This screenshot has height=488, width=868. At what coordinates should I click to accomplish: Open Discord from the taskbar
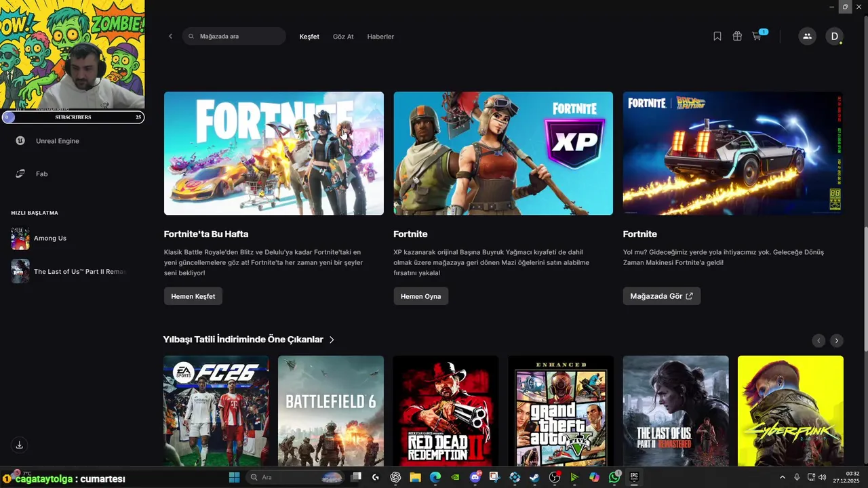coord(475,477)
